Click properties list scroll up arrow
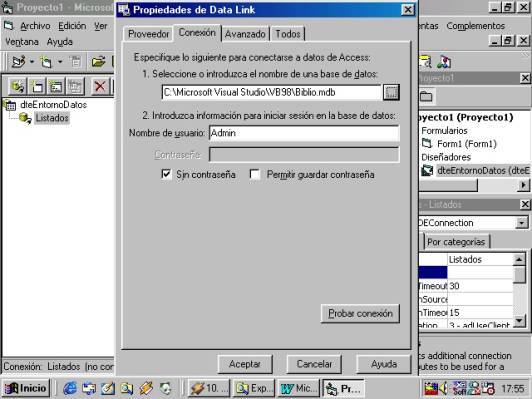Viewport: 532px width, 399px height. (519, 260)
